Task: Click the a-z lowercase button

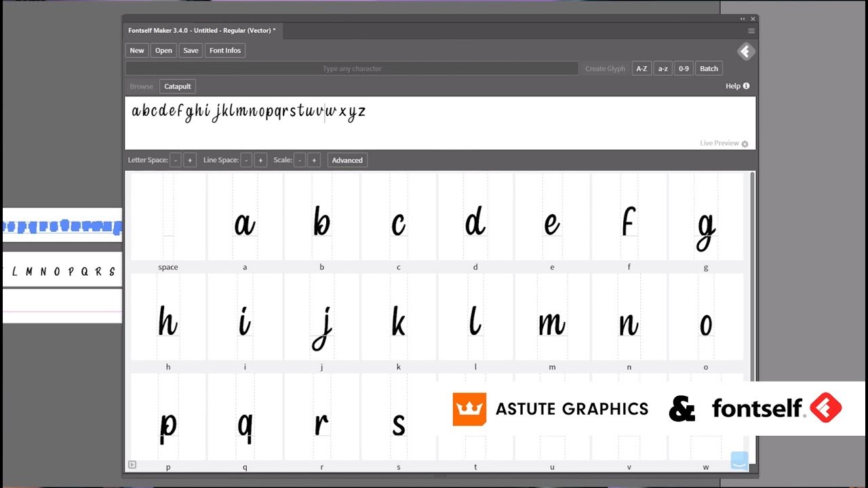Action: pyautogui.click(x=663, y=68)
